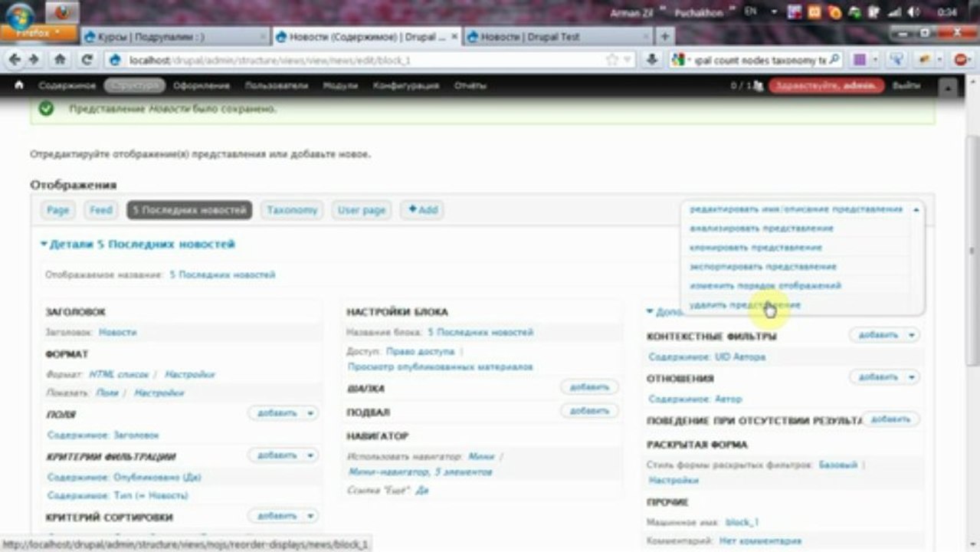980x552 pixels.
Task: Choose 'анализировать представление' from the dropdown
Action: pos(761,228)
